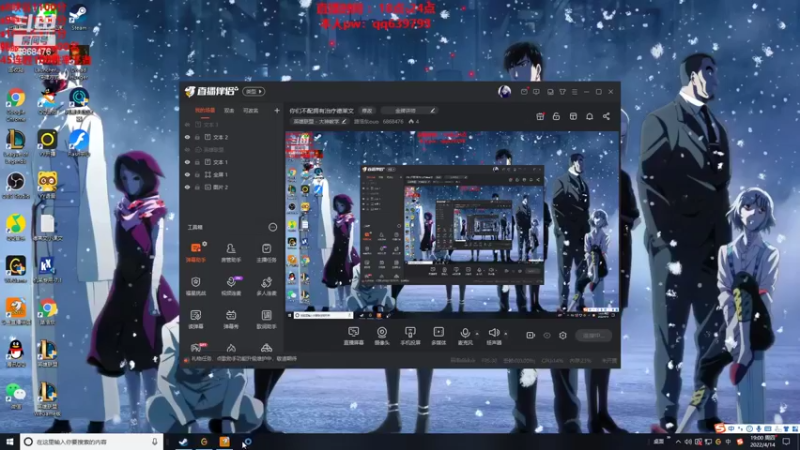Select the 全屏 1 layer row
The width and height of the screenshot is (800, 450).
[x=232, y=174]
